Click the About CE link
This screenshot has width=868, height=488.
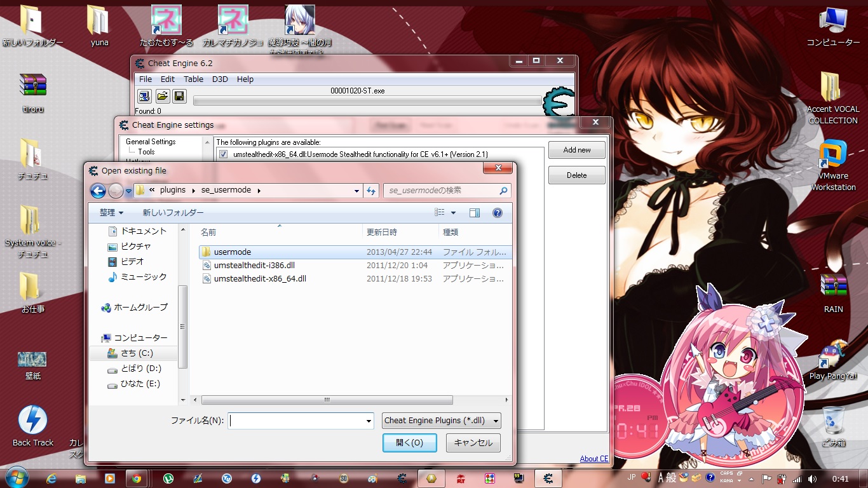point(593,459)
